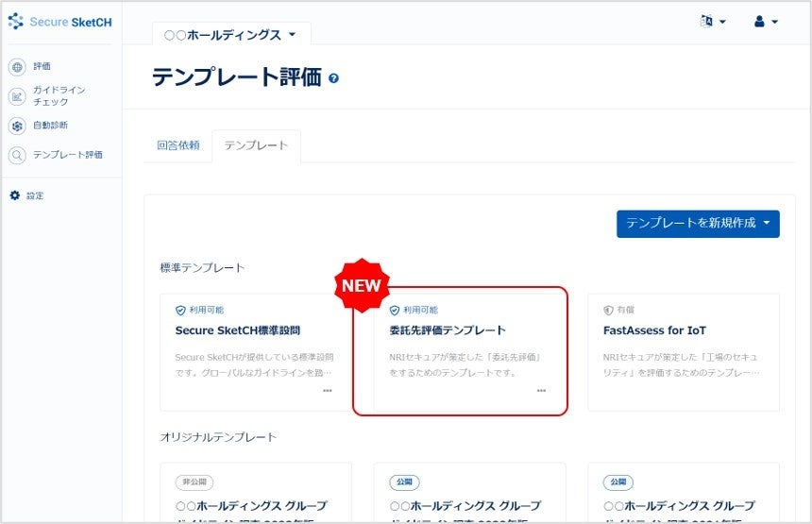Click the 公開 badge on the right original template

pos(617,482)
